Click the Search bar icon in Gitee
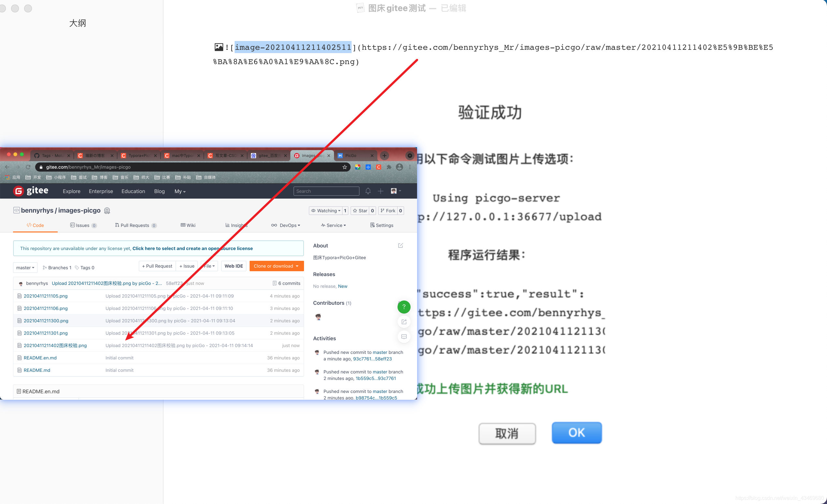Screen dimensions: 827x504 click(x=327, y=190)
